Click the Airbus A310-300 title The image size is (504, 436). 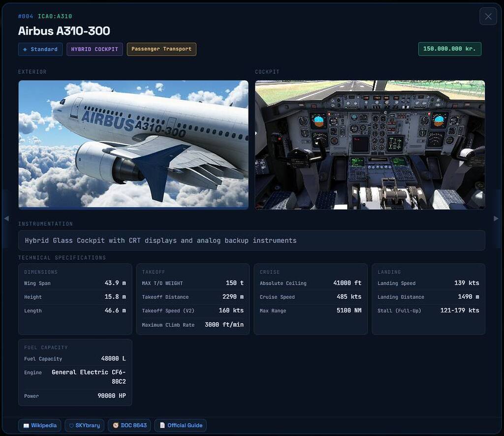pyautogui.click(x=64, y=31)
